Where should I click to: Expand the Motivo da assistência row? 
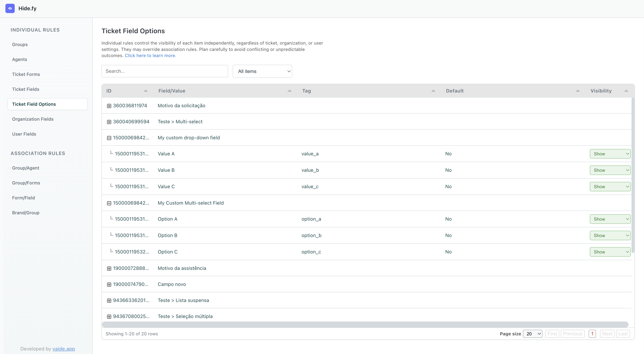tap(109, 268)
